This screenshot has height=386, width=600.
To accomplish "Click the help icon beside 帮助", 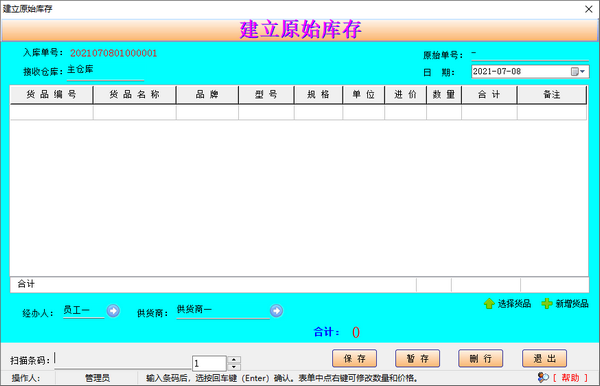I will 543,378.
